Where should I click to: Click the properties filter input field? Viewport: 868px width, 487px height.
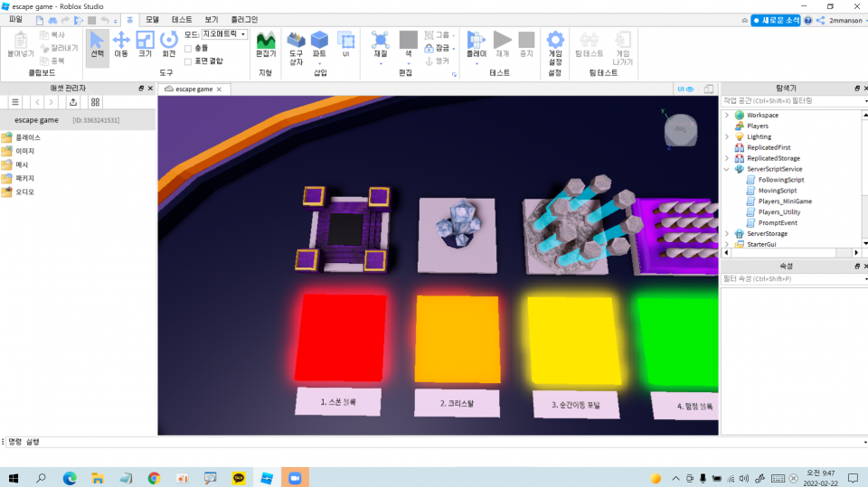(x=792, y=279)
